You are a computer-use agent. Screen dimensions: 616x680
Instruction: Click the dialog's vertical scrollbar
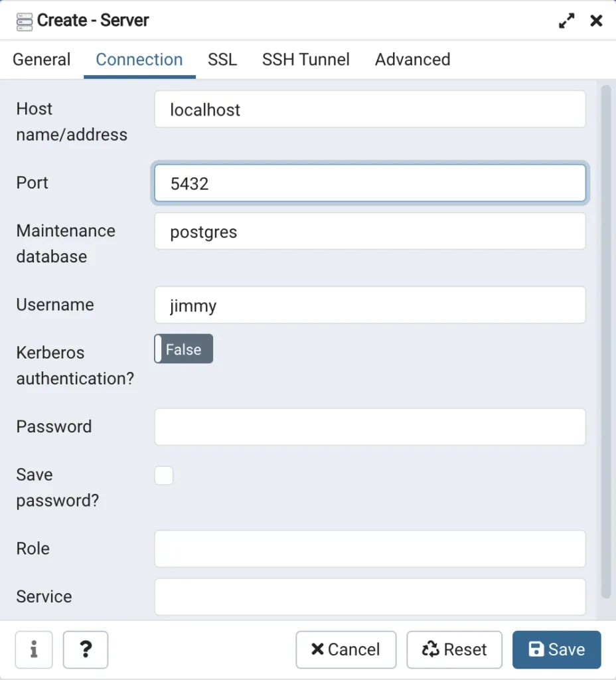pos(606,342)
